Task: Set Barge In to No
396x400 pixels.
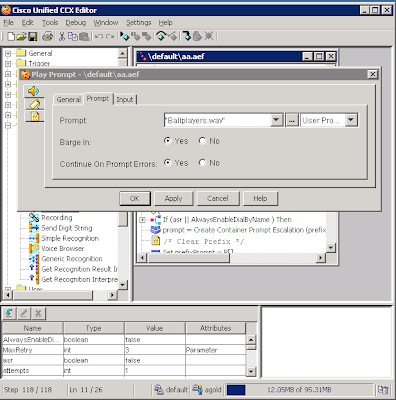Action: [x=202, y=141]
